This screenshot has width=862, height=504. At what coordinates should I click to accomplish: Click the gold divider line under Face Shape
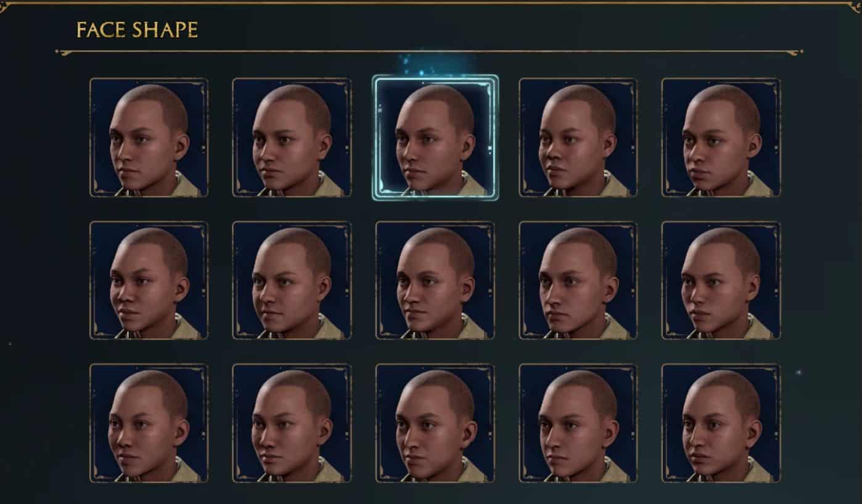click(x=429, y=52)
